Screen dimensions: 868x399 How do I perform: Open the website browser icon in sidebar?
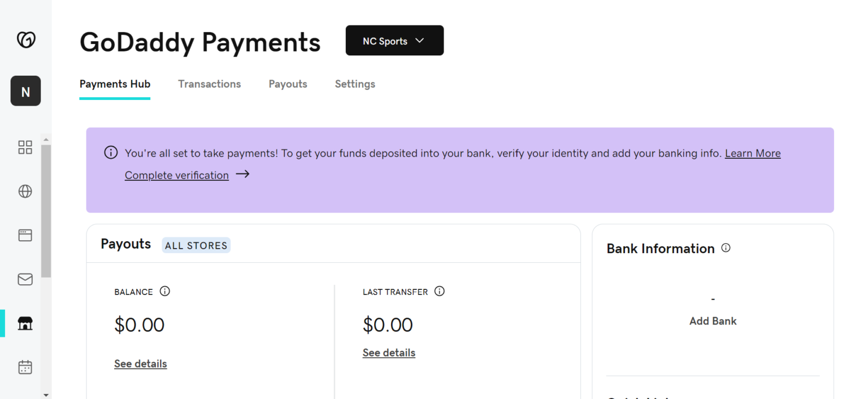pyautogui.click(x=25, y=235)
